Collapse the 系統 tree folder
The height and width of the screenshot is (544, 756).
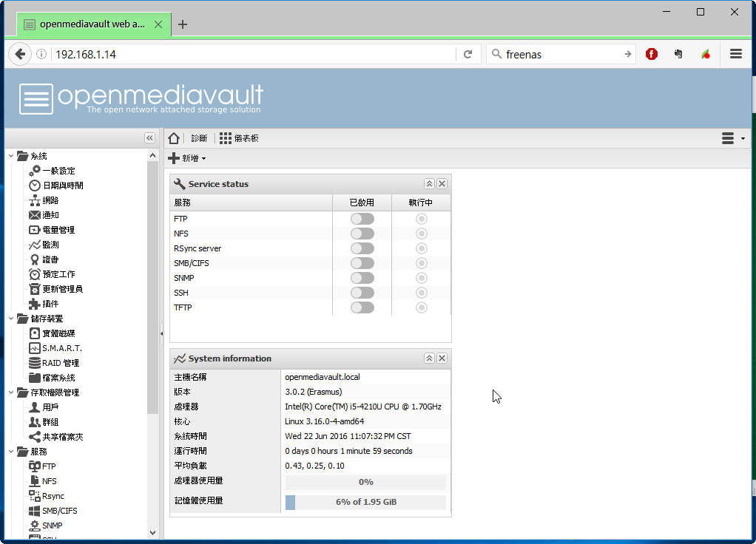pos(11,156)
